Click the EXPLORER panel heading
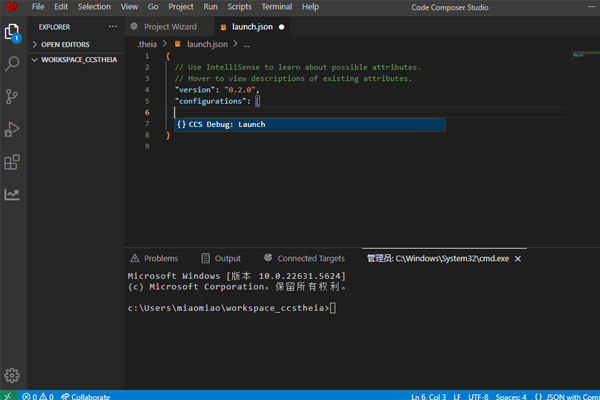600x400 pixels. [x=54, y=27]
